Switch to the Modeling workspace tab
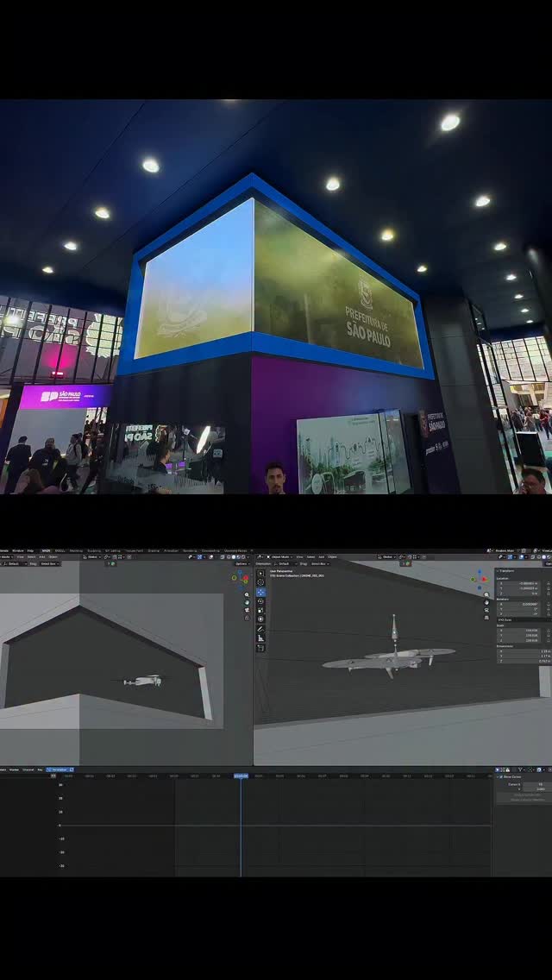 click(x=76, y=550)
